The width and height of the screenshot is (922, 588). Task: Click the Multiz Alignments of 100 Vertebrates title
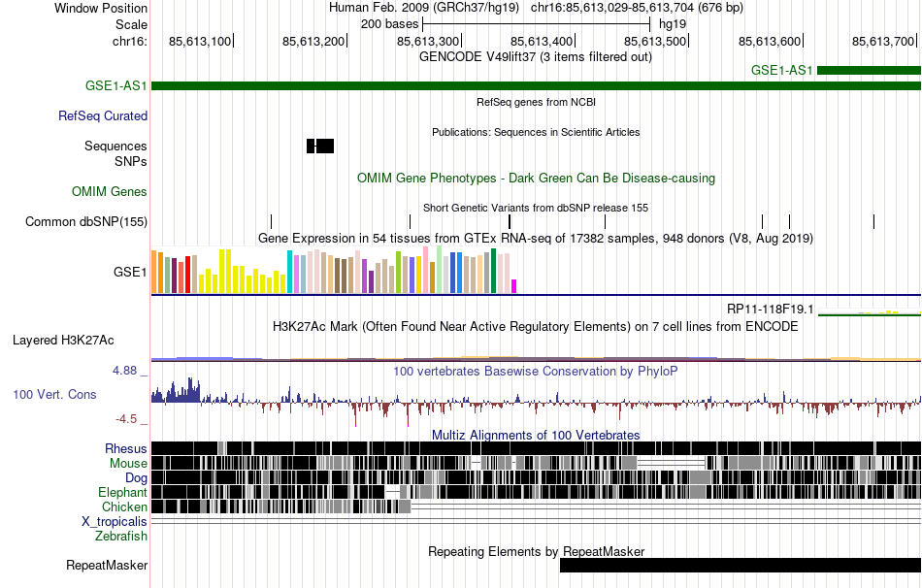point(536,435)
